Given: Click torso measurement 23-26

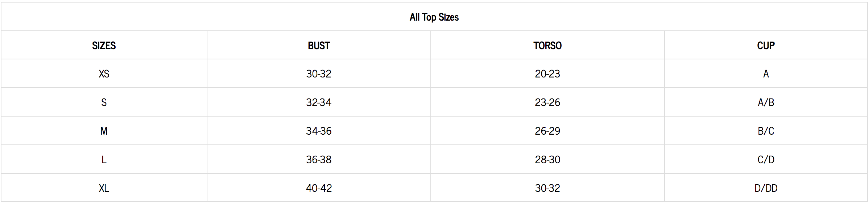Looking at the screenshot, I should [547, 102].
